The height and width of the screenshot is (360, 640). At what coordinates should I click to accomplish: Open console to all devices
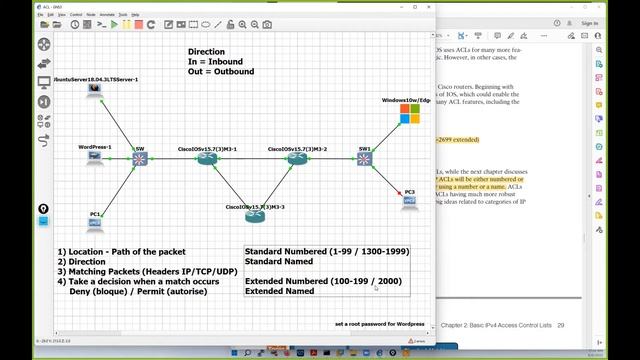pos(101,25)
